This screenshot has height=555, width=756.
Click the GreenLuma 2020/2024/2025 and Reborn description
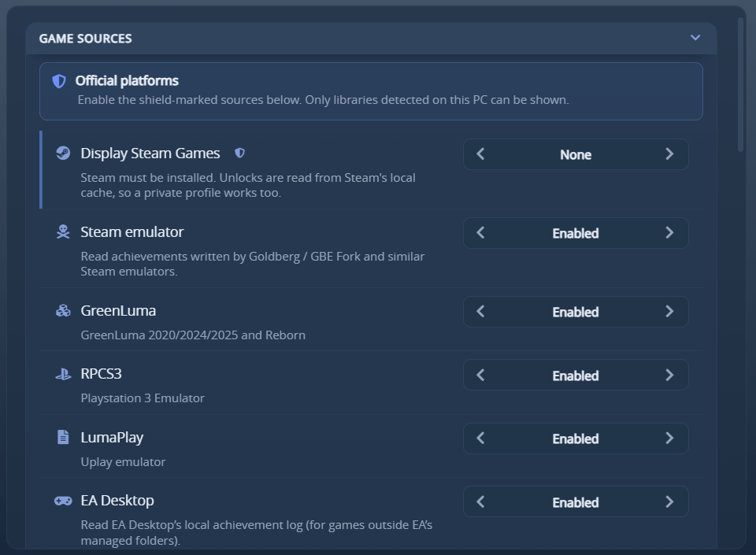[193, 335]
